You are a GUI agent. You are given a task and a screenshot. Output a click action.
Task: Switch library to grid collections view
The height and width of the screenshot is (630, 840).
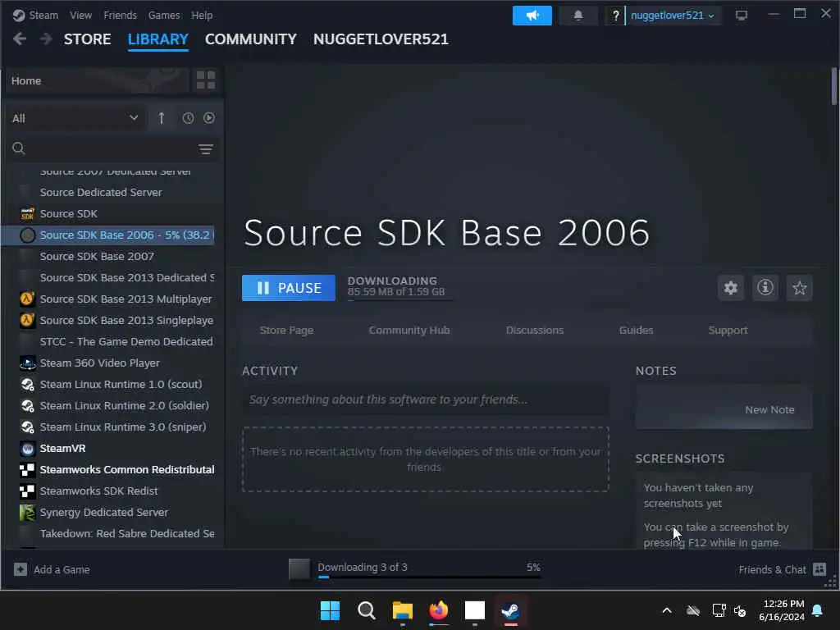click(206, 80)
